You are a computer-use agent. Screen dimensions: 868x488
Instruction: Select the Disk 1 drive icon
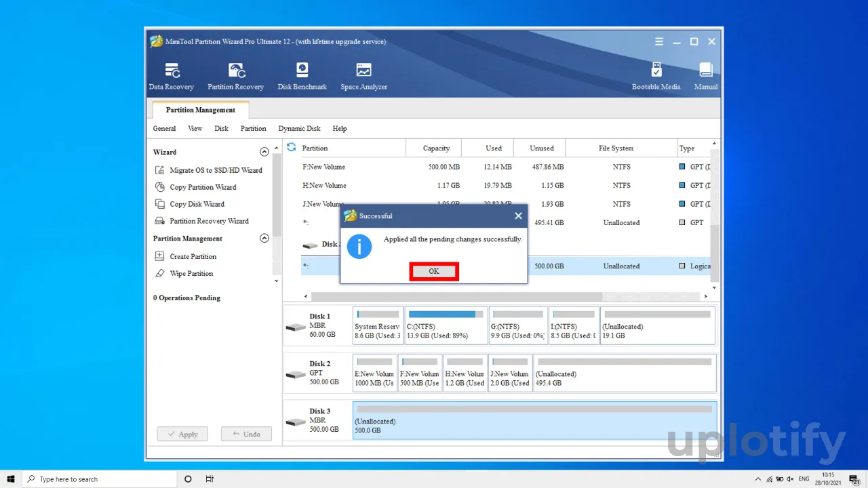296,327
